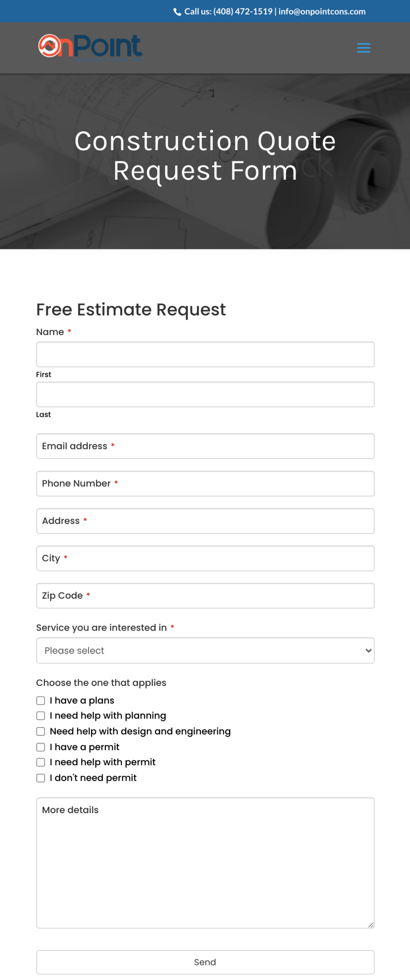The height and width of the screenshot is (980, 410).
Task: Check the "I have a plans" checkbox
Action: [x=41, y=700]
